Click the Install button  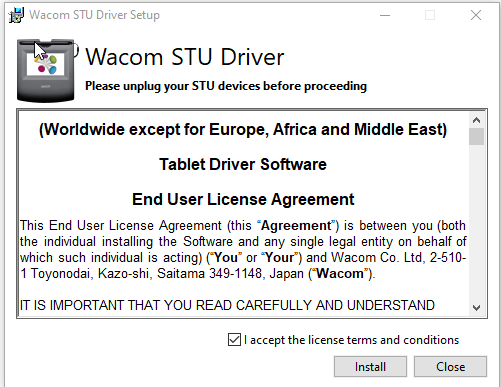coord(370,367)
